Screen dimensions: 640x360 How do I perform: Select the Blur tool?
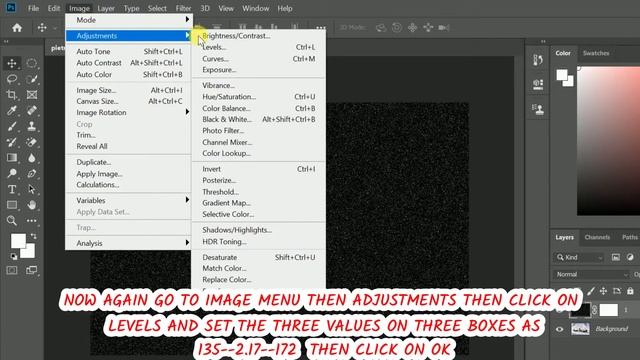point(32,158)
